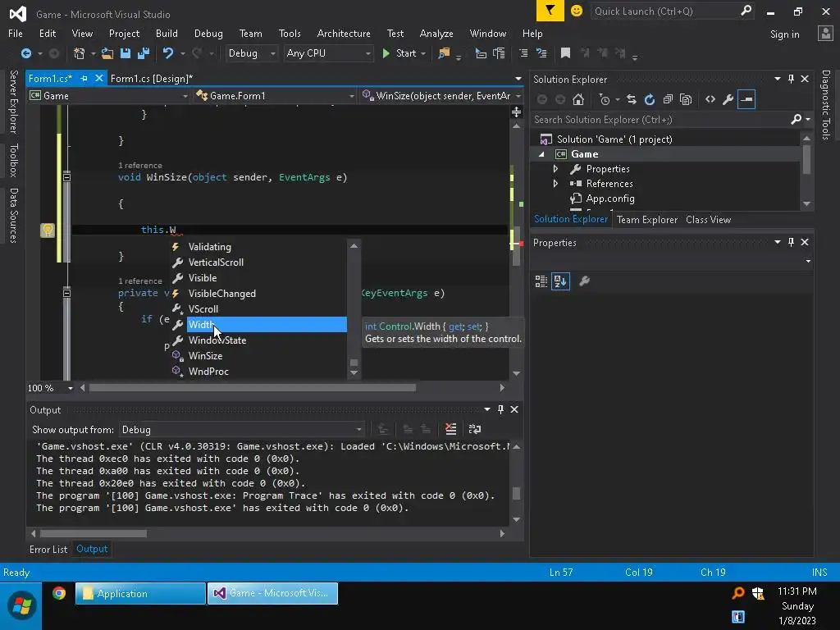The image size is (840, 630).
Task: Click the Undo arrow icon
Action: pos(167,53)
